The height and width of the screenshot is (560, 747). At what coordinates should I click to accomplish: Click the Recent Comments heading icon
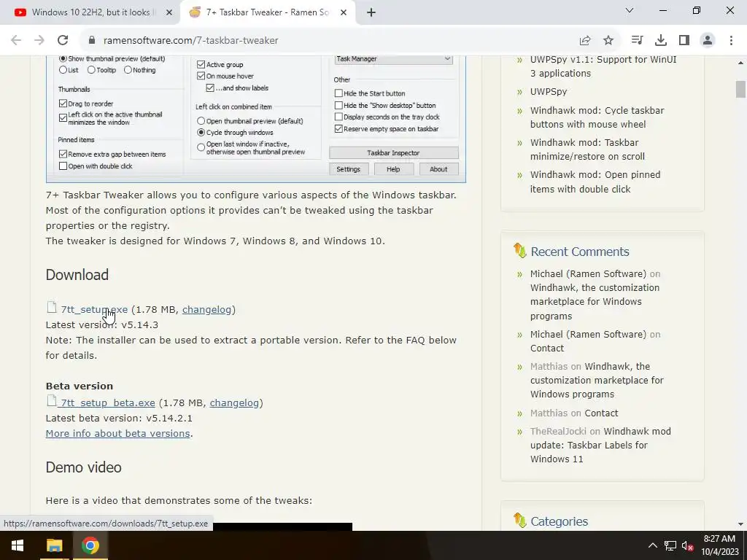519,251
